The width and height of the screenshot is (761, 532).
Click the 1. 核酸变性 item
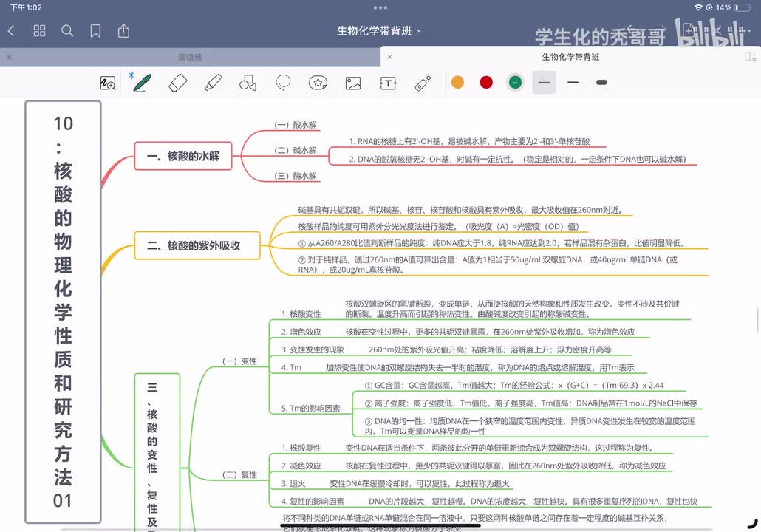tap(301, 314)
